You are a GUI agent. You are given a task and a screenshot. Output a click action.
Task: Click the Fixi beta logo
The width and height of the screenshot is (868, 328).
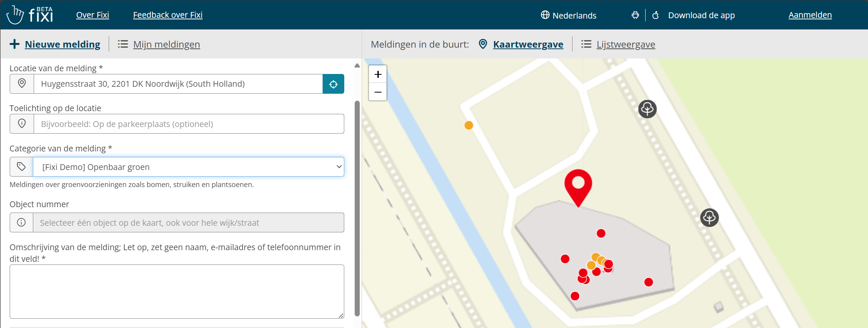tap(30, 15)
